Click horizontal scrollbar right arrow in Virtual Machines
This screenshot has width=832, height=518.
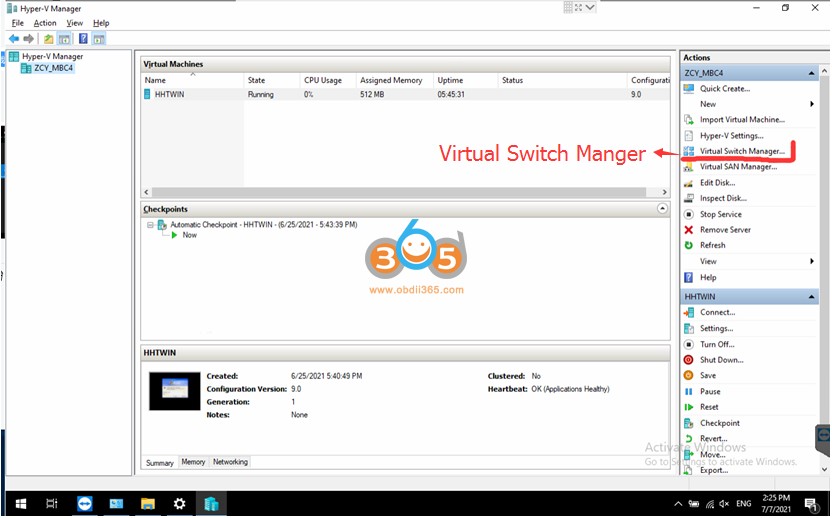[664, 192]
